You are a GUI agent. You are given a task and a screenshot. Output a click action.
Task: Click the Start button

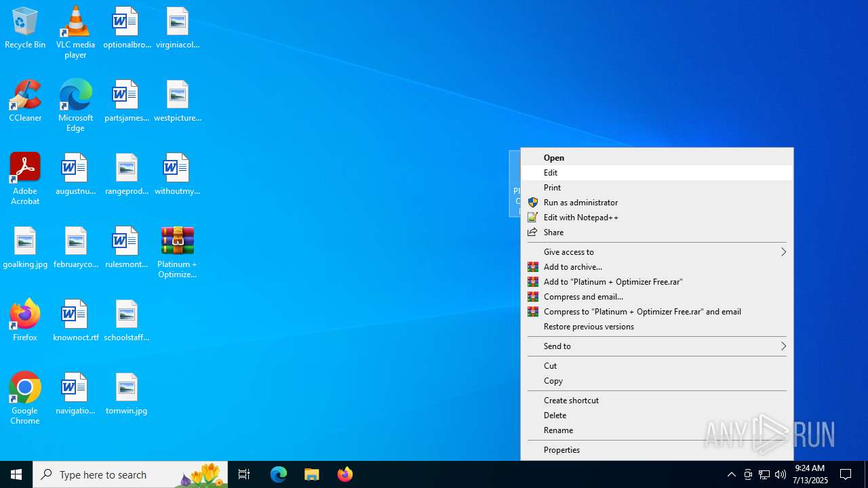point(16,474)
